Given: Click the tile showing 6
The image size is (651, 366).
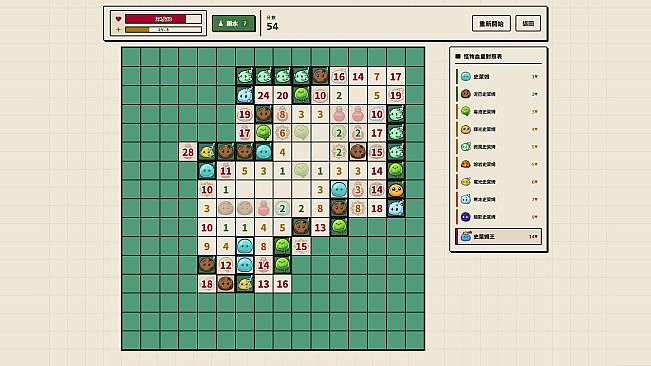Looking at the screenshot, I should tap(282, 133).
